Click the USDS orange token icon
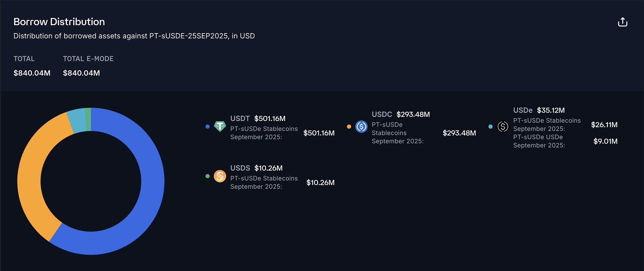The image size is (644, 271). coord(220,176)
